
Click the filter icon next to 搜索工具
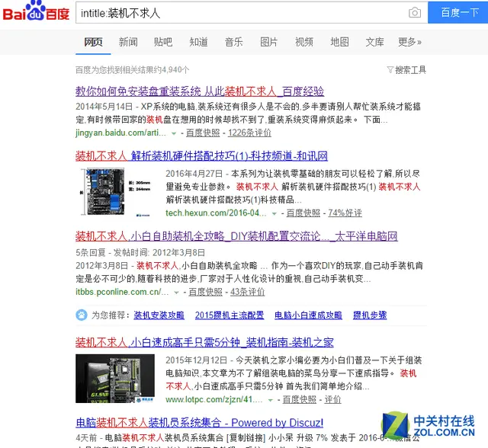click(390, 69)
